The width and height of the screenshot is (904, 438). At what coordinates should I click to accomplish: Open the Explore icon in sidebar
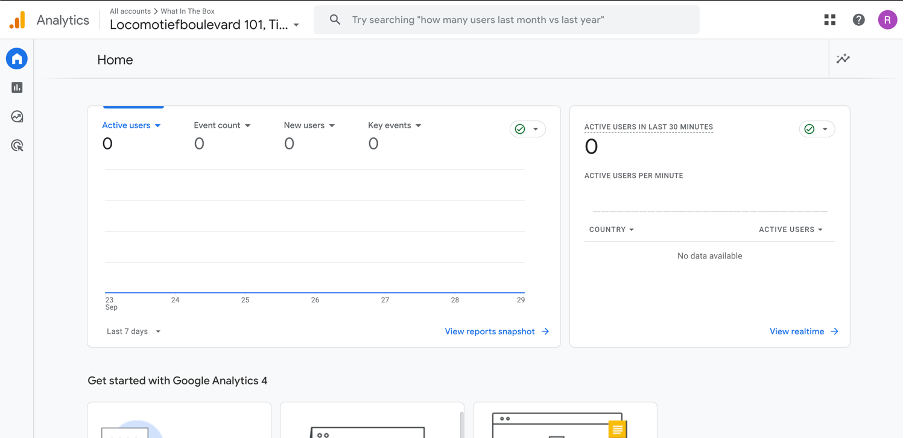[x=17, y=117]
